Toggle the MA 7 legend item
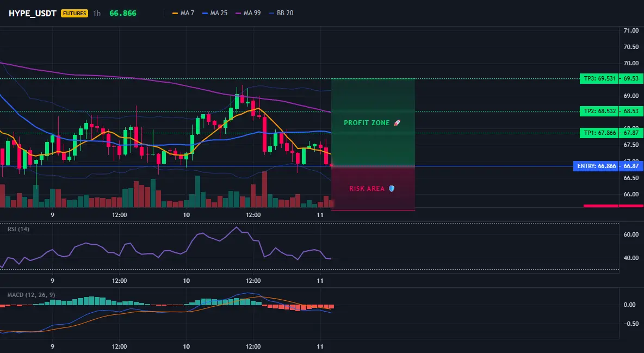The image size is (644, 353). [x=184, y=13]
